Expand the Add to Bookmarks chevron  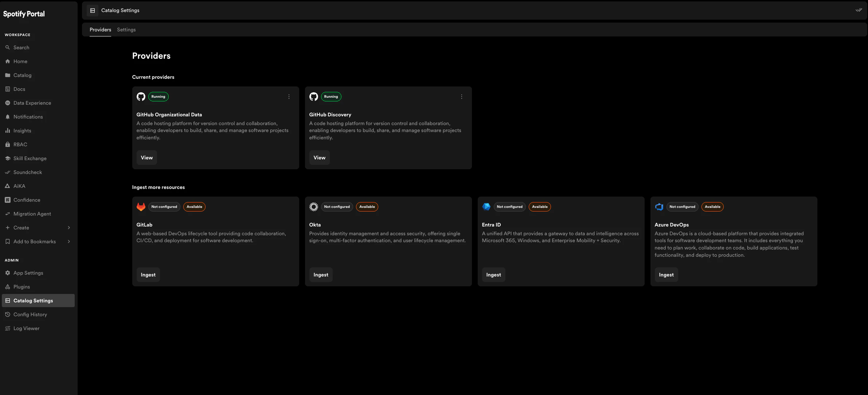tap(69, 241)
